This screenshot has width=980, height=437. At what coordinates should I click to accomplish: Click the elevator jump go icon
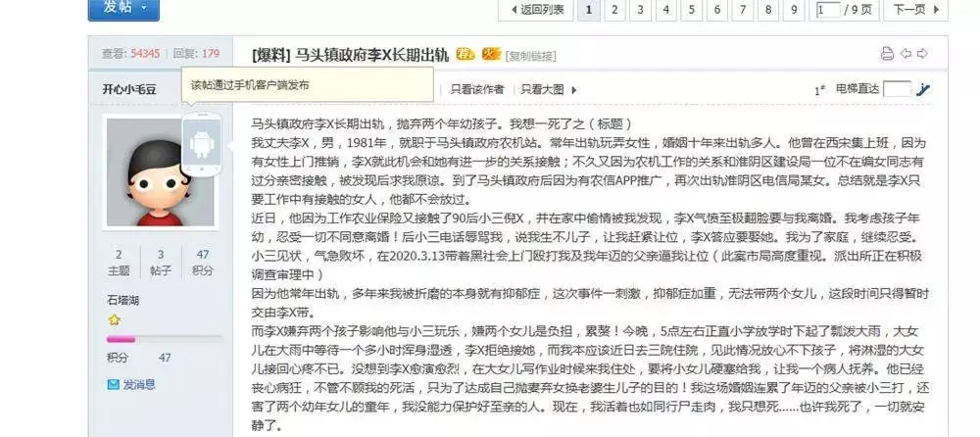pos(922,89)
